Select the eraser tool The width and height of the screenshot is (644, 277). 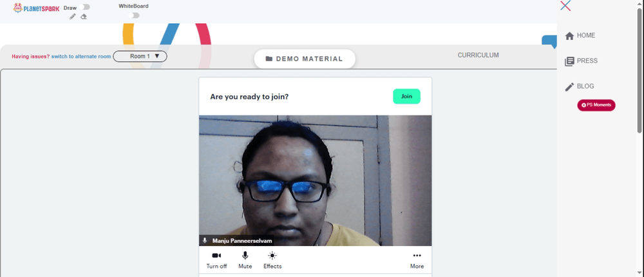point(84,17)
